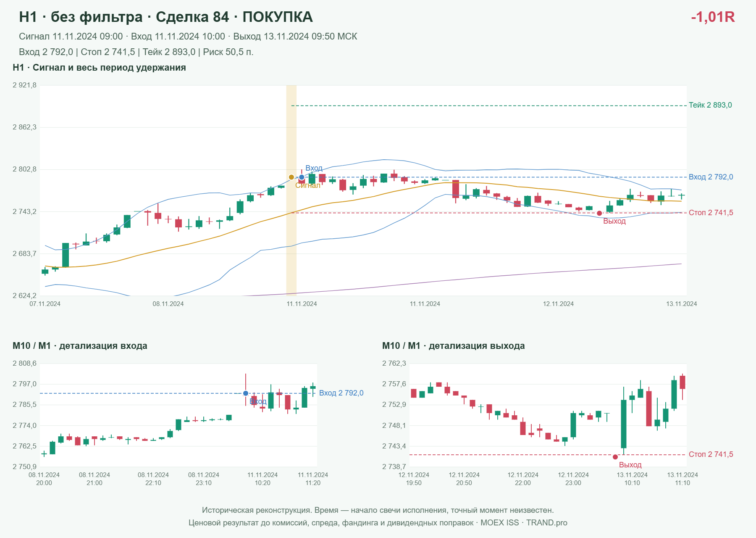Viewport: 756px width, 538px height.
Task: Click the 13.11.2024 11:10 time label
Action: 682,479
